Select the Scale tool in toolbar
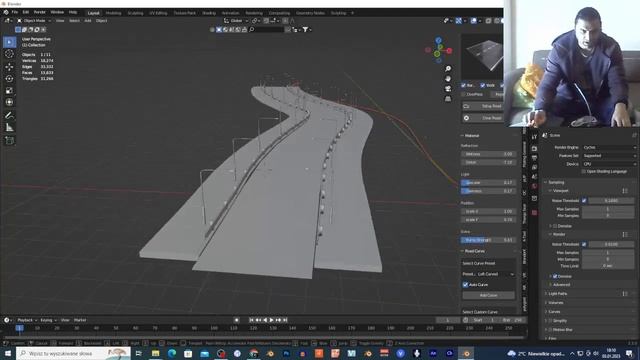This screenshot has width=640, height=360. pos(9,91)
